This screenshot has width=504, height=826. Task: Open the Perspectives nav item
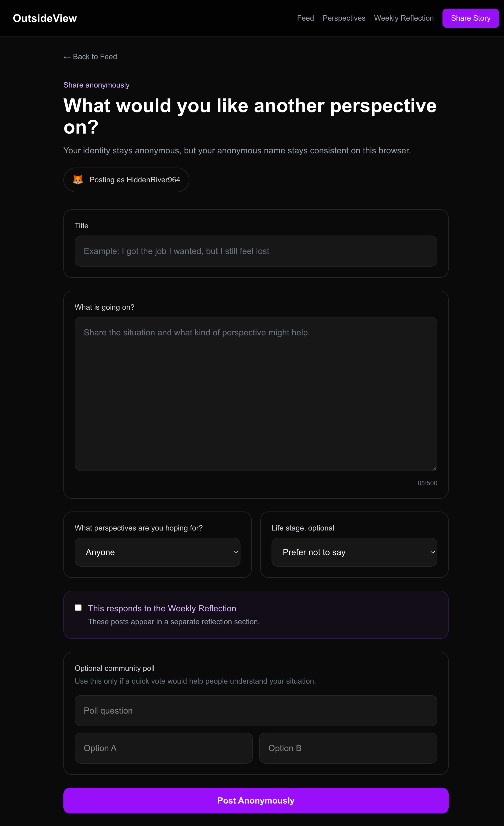pyautogui.click(x=344, y=18)
